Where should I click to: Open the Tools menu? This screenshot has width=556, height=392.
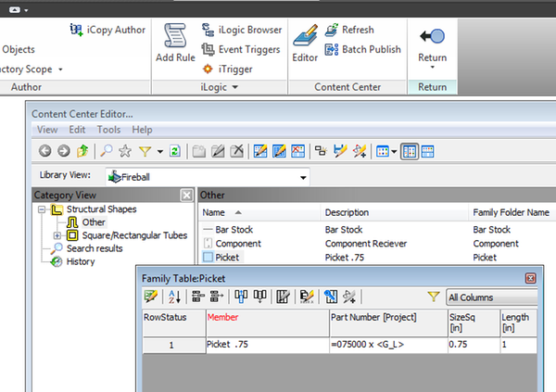108,130
